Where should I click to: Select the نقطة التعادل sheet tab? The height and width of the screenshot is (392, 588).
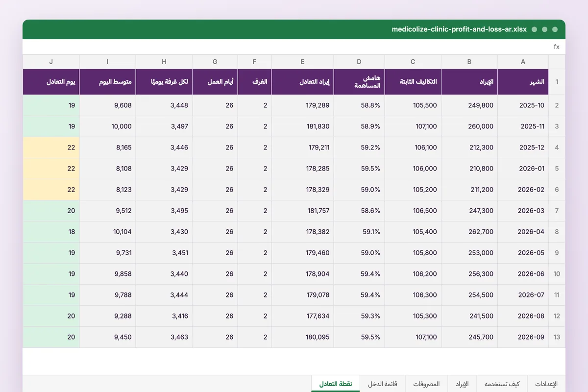pyautogui.click(x=336, y=384)
